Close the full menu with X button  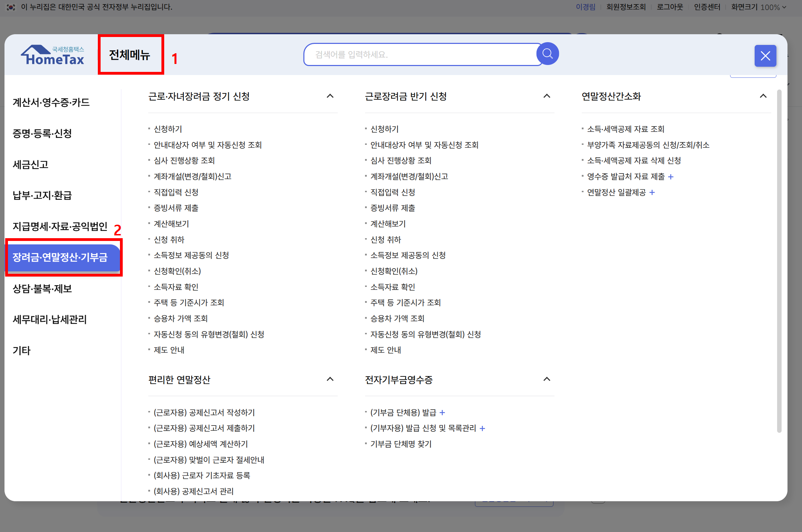[x=765, y=56]
